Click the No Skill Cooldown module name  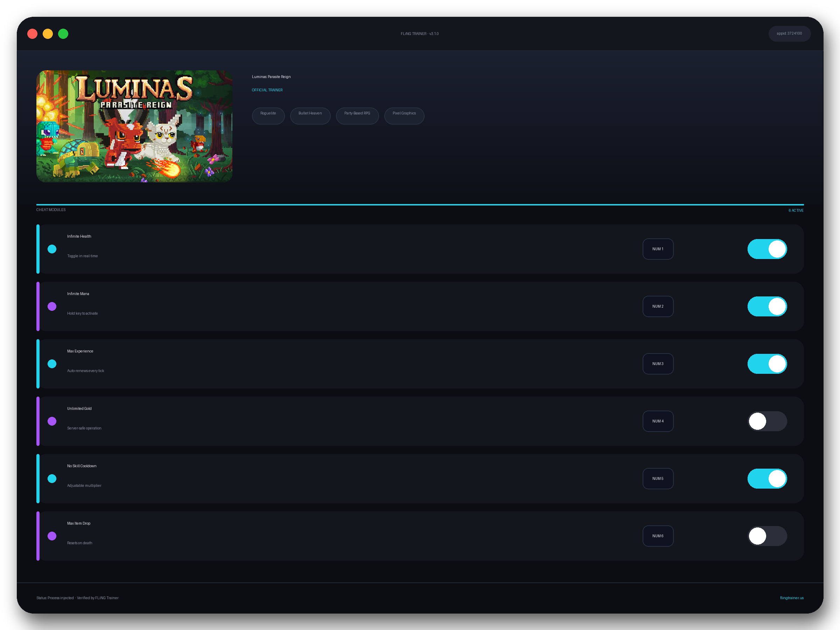(x=82, y=465)
